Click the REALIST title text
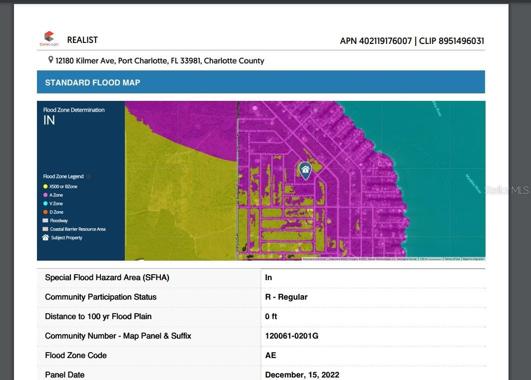 coord(82,40)
